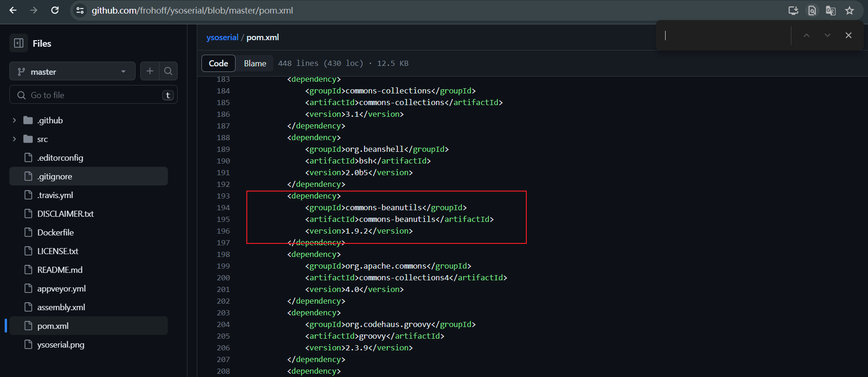The width and height of the screenshot is (868, 377).
Task: Open the master branch dropdown
Action: coord(72,71)
